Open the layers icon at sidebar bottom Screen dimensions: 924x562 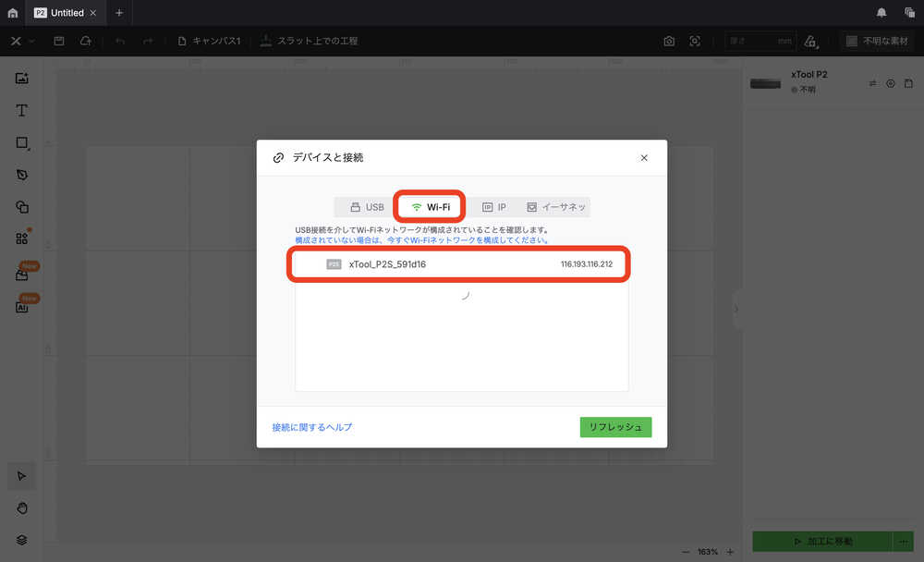tap(22, 540)
